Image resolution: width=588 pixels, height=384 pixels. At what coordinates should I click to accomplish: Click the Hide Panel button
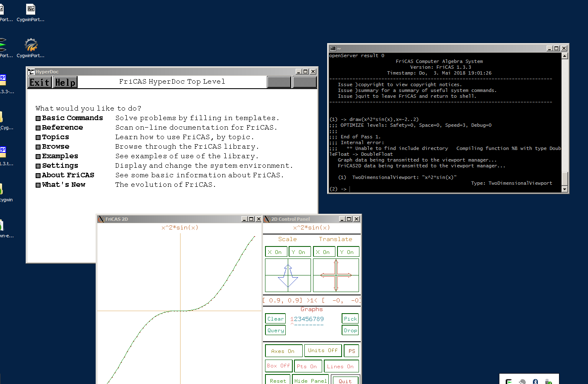pyautogui.click(x=310, y=379)
